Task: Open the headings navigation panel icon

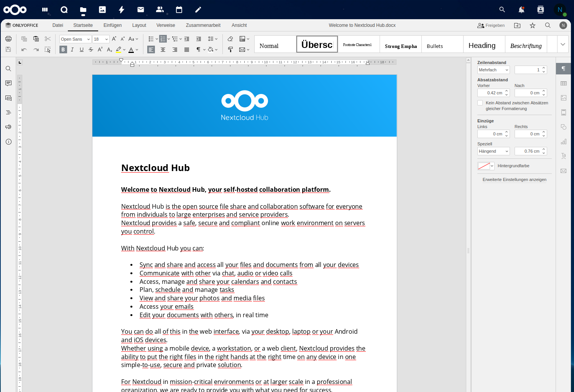Action: click(8, 112)
